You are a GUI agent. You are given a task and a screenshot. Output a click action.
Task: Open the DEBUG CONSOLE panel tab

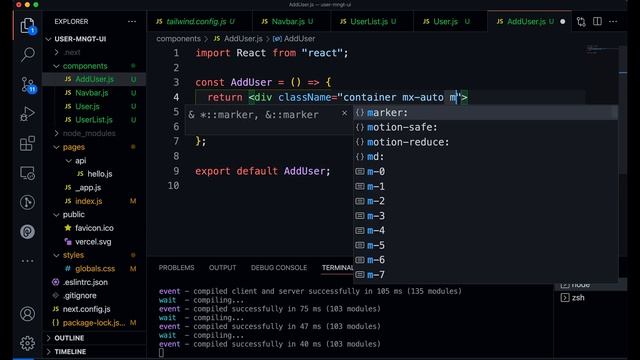pyautogui.click(x=279, y=268)
